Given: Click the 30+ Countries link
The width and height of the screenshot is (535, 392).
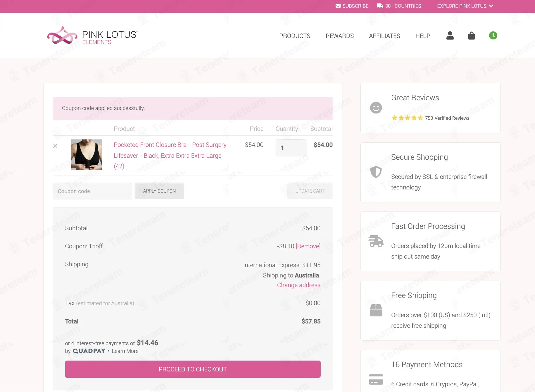Looking at the screenshot, I should pos(403,6).
